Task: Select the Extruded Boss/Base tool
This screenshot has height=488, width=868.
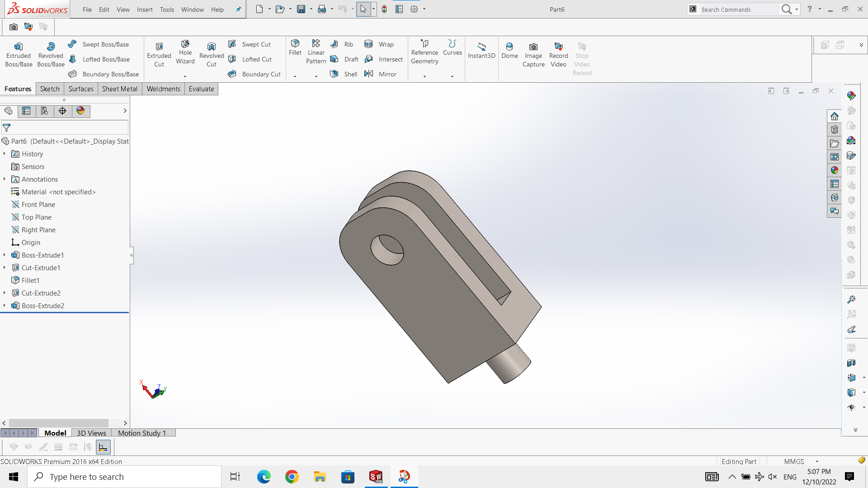Action: pos(19,55)
